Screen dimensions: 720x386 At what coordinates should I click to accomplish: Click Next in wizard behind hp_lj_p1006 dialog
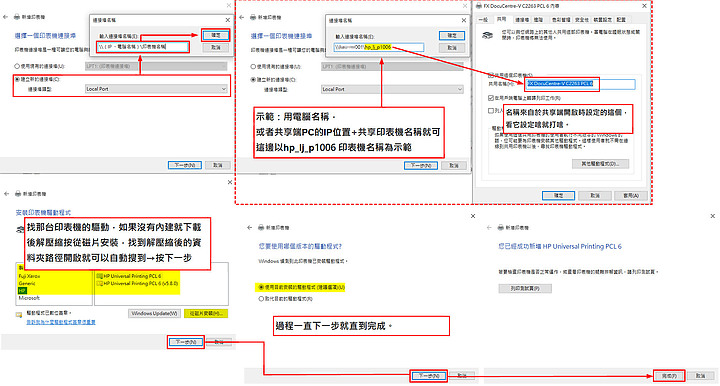(421, 165)
